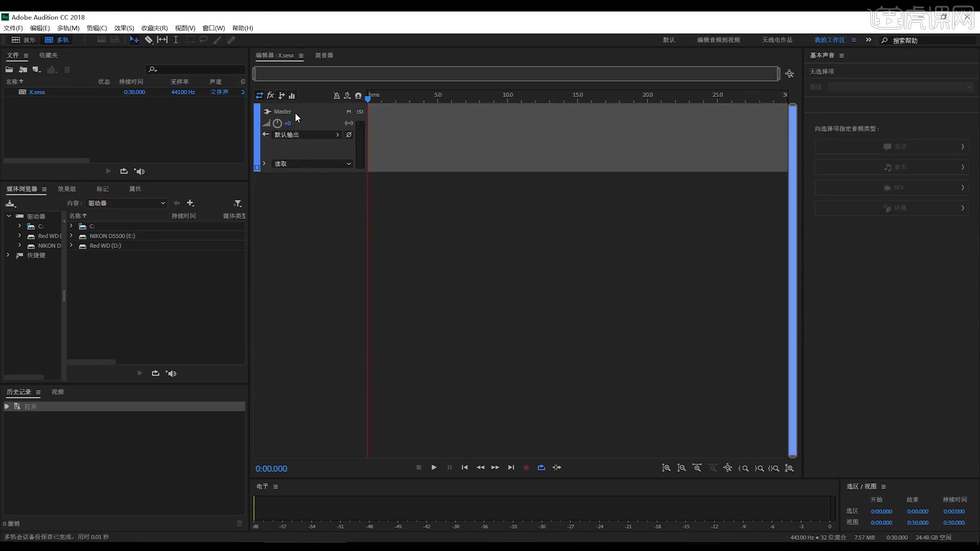Show effects (fx) section of tracks
This screenshot has width=980, height=551.
coord(271,95)
